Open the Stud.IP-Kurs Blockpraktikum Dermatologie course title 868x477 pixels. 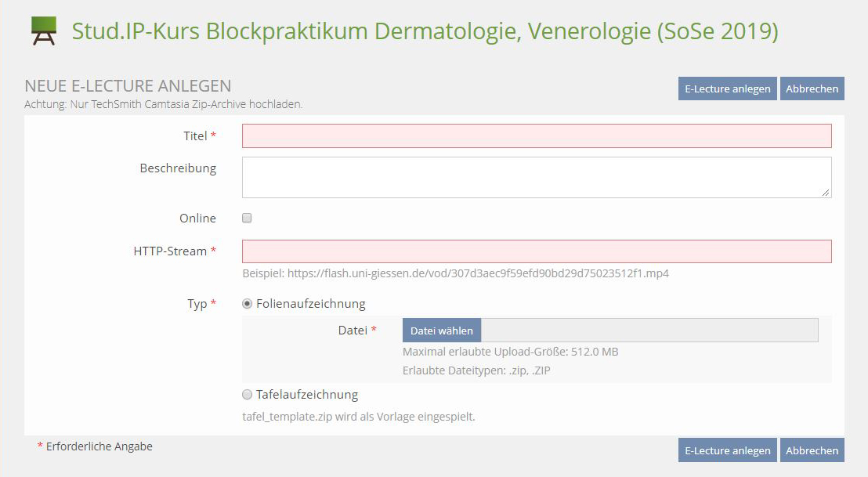(x=425, y=31)
